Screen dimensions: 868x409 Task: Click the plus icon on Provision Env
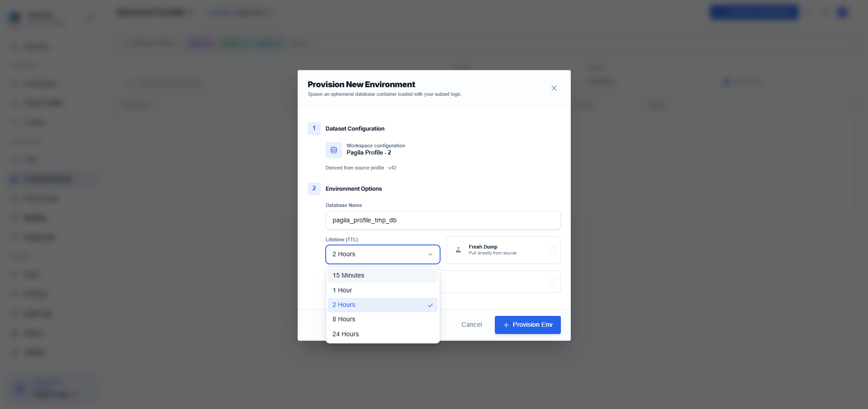coord(506,325)
